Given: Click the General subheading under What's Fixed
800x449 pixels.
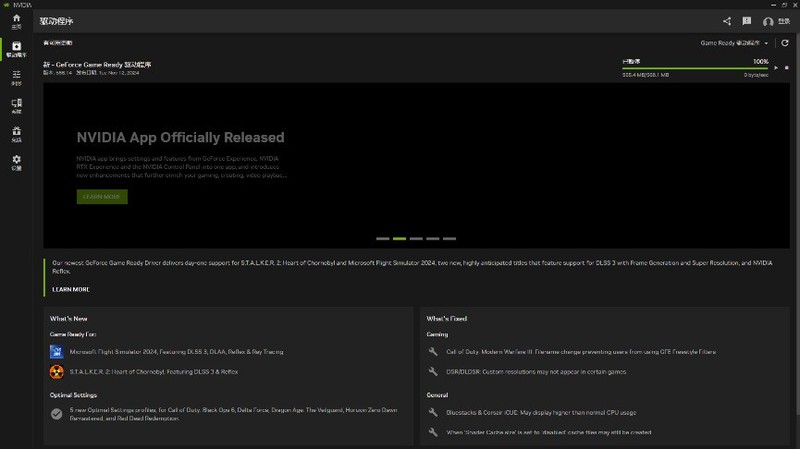Looking at the screenshot, I should click(437, 395).
